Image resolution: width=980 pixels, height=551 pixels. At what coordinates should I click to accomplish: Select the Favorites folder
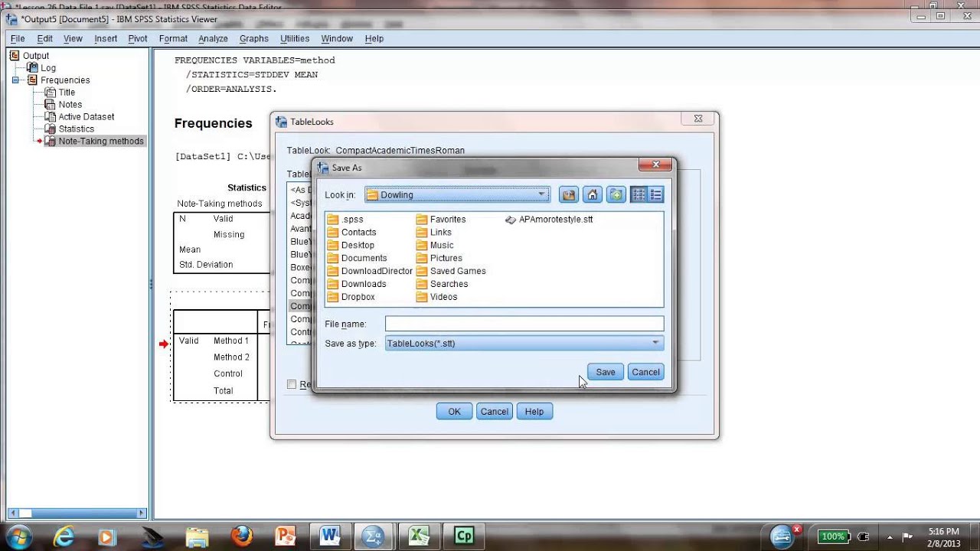[x=441, y=220]
